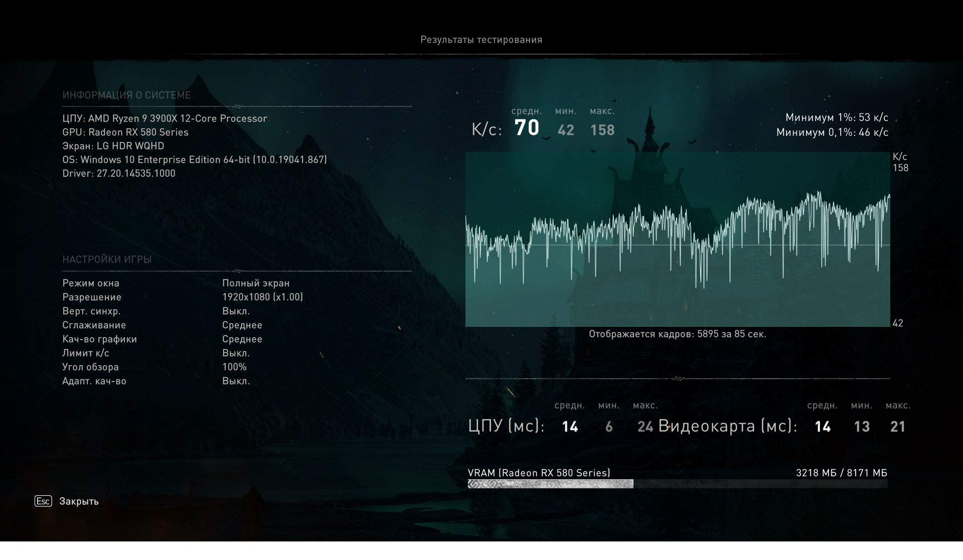Click the minimum FPS value 42 header
This screenshot has height=560, width=963.
tap(565, 130)
